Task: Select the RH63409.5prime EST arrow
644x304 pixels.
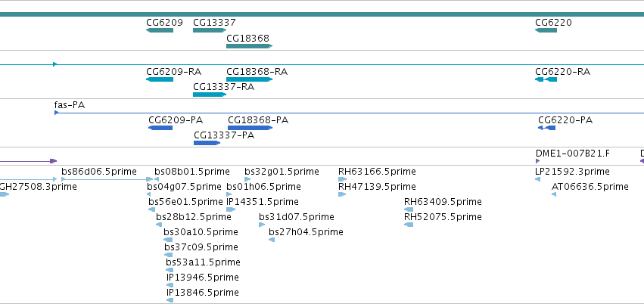Action: 409,209
